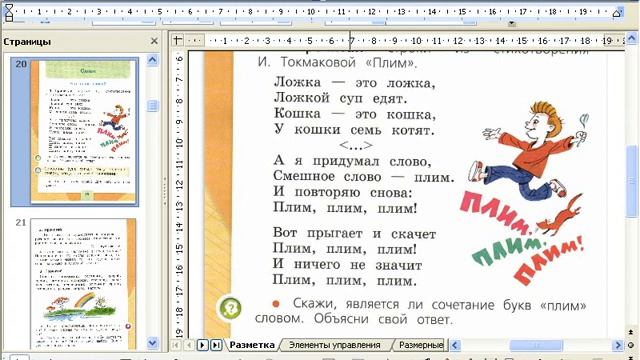Click the pages panel scrollbar thumb
Viewport: 640px width, 360px height.
(152, 106)
